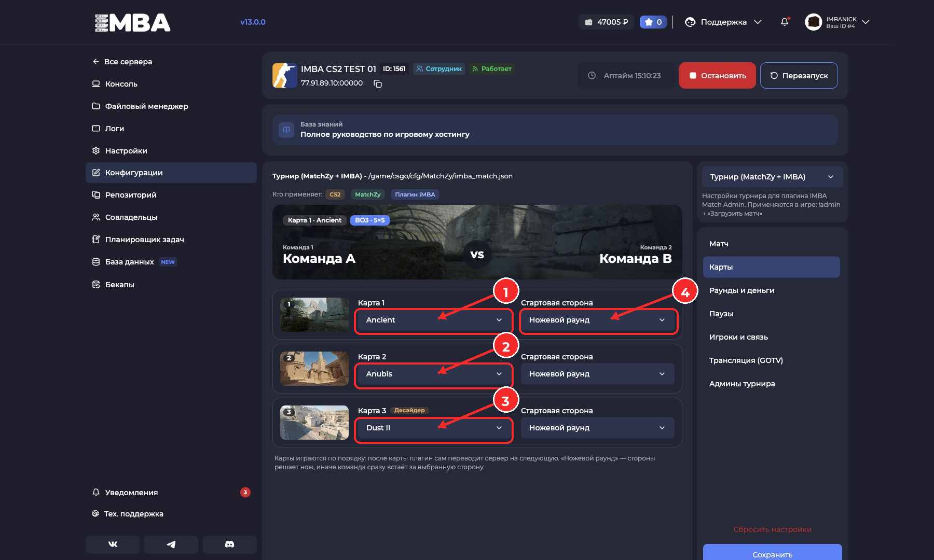This screenshot has height=560, width=934.
Task: Click the Плагин IMBA tag badge
Action: click(415, 194)
